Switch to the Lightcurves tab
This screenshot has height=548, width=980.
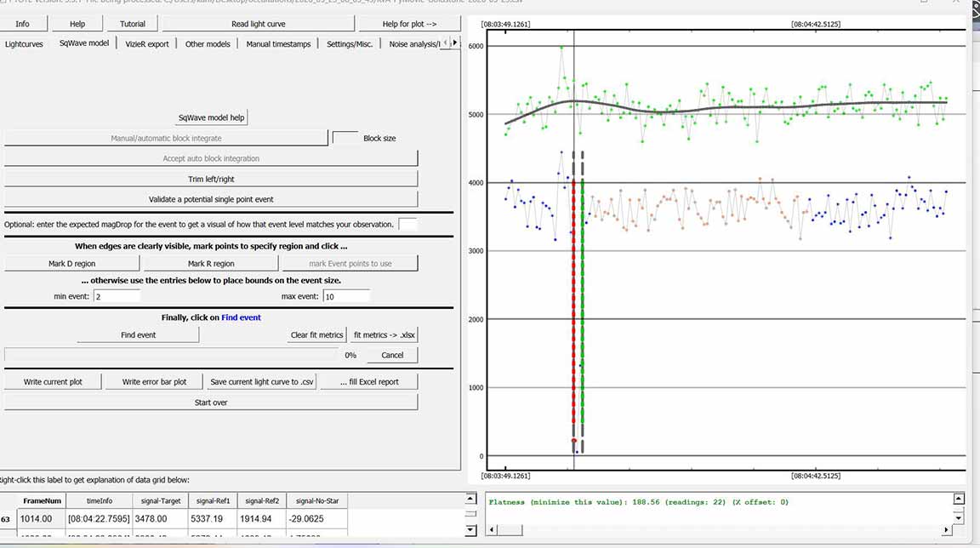[25, 43]
